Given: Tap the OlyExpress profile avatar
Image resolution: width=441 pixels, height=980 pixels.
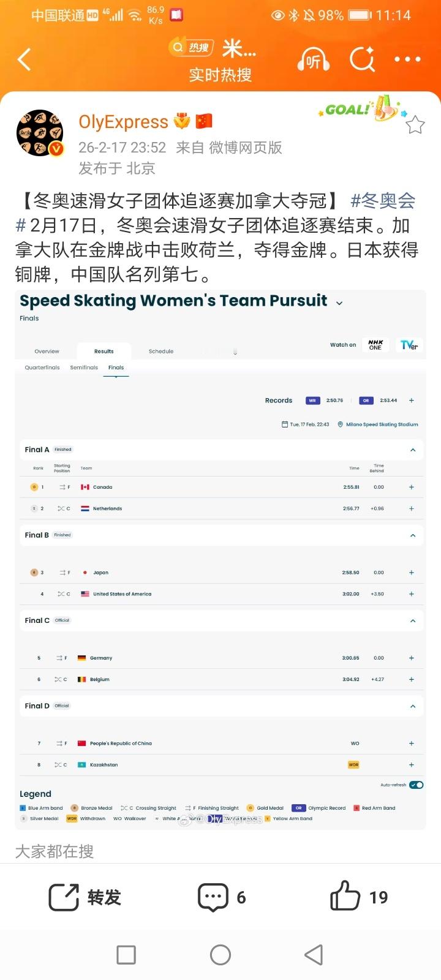Looking at the screenshot, I should pyautogui.click(x=40, y=134).
